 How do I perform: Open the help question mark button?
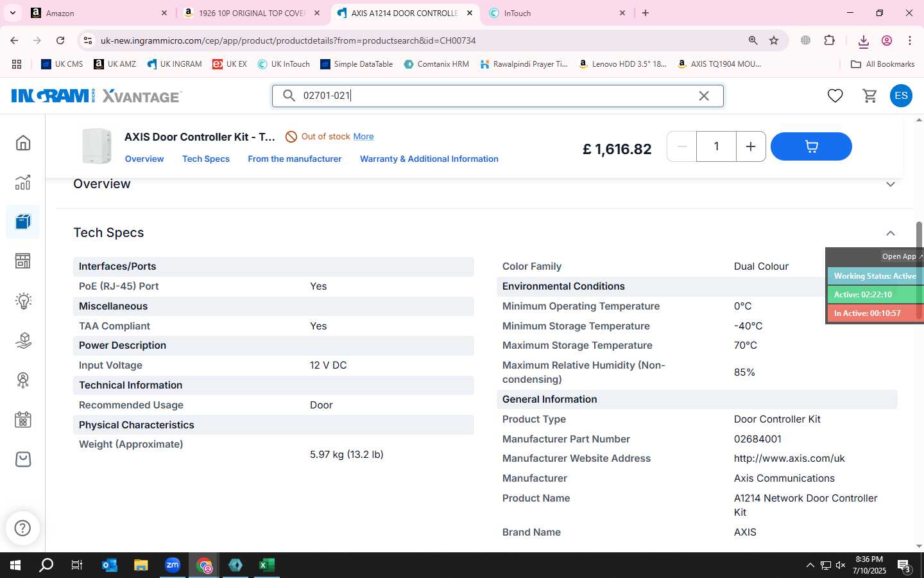click(22, 528)
